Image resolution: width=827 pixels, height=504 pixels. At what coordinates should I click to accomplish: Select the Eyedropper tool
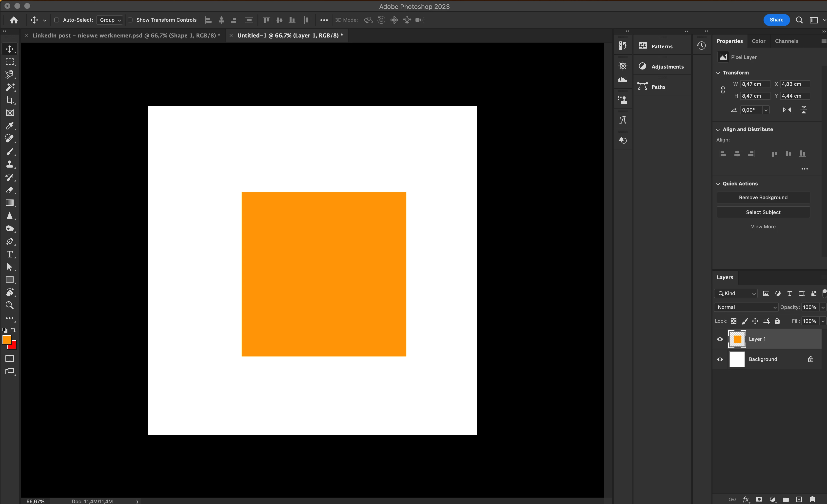tap(10, 126)
